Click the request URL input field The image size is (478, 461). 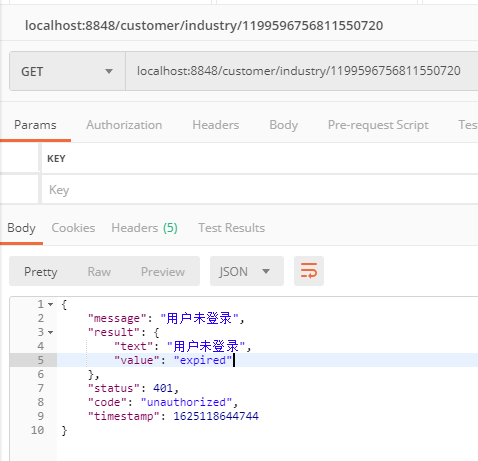302,71
